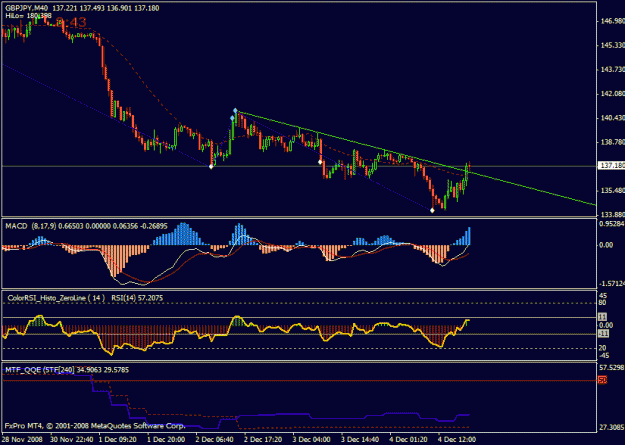Click the 138.780 price axis value
625x445 pixels.
[x=612, y=142]
